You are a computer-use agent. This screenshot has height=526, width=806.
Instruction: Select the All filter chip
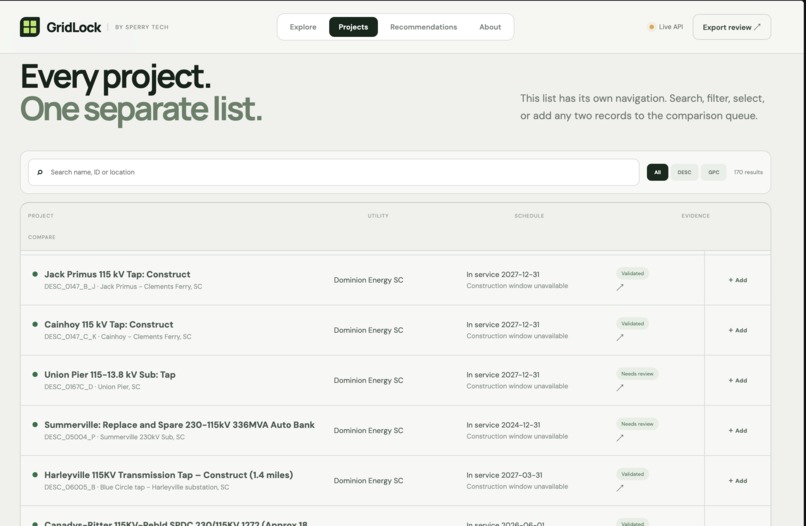(657, 172)
